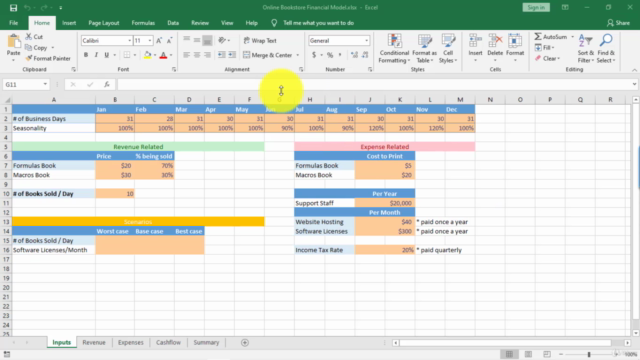Viewport: 640px width, 360px height.
Task: Click the Share button
Action: pyautogui.click(x=618, y=23)
